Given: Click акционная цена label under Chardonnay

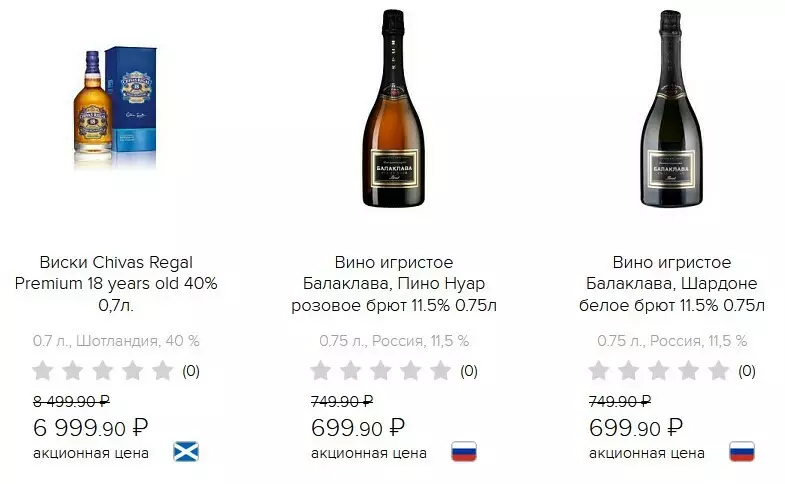Looking at the screenshot, I should click(647, 453).
